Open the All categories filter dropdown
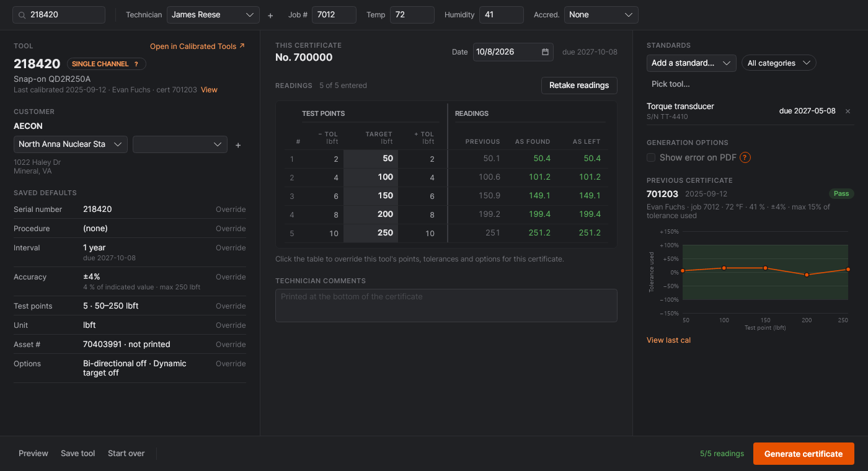868x471 pixels. pyautogui.click(x=779, y=63)
